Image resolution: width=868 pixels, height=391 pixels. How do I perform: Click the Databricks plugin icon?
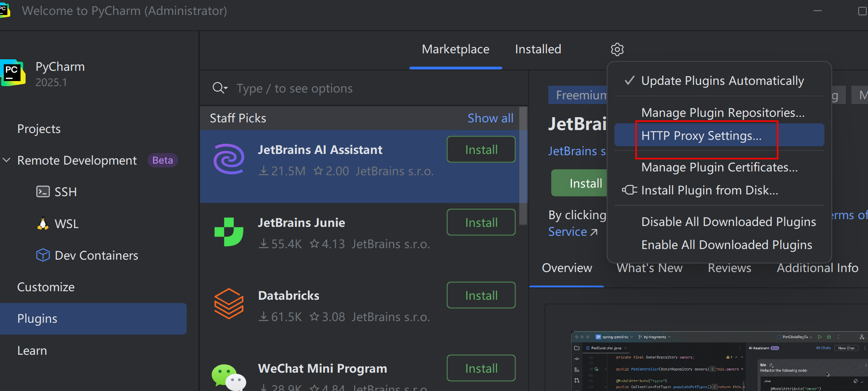click(229, 304)
